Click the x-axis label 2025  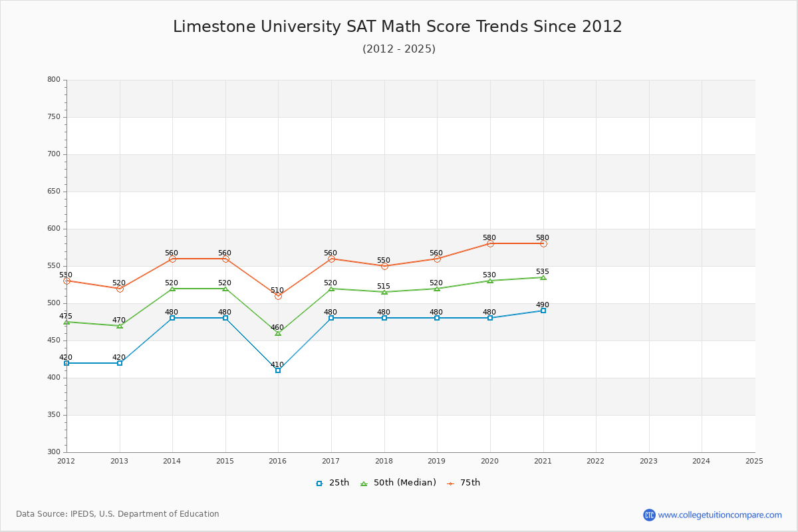(754, 460)
